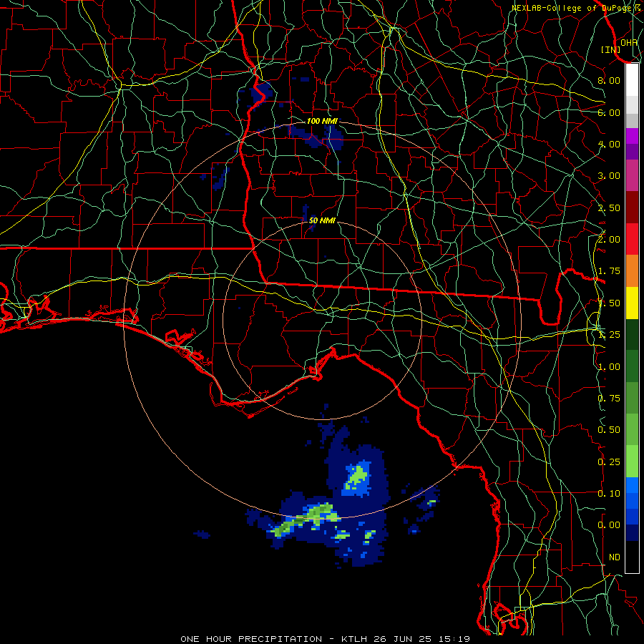Pick the pink legend swatch near 3.00
This screenshot has height=644, width=644.
pos(632,176)
